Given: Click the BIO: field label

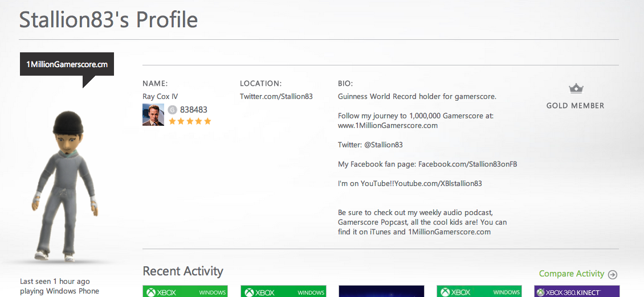Looking at the screenshot, I should 345,84.
